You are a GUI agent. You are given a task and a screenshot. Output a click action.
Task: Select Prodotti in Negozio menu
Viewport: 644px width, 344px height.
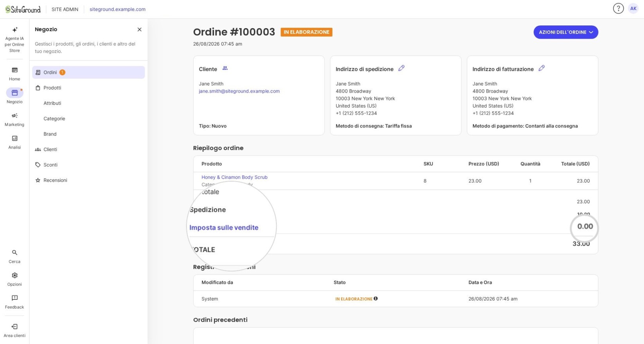point(88,88)
